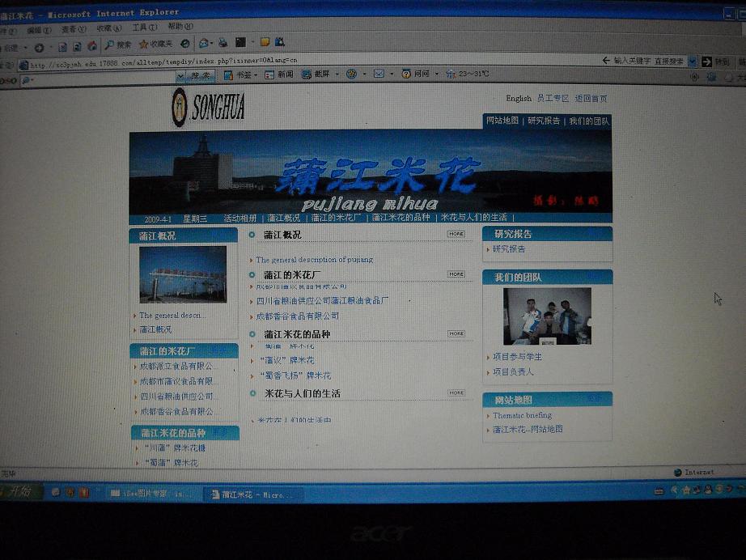Select the 研究报告 tab above the banner
Screen dimensions: 746x560
tap(544, 121)
